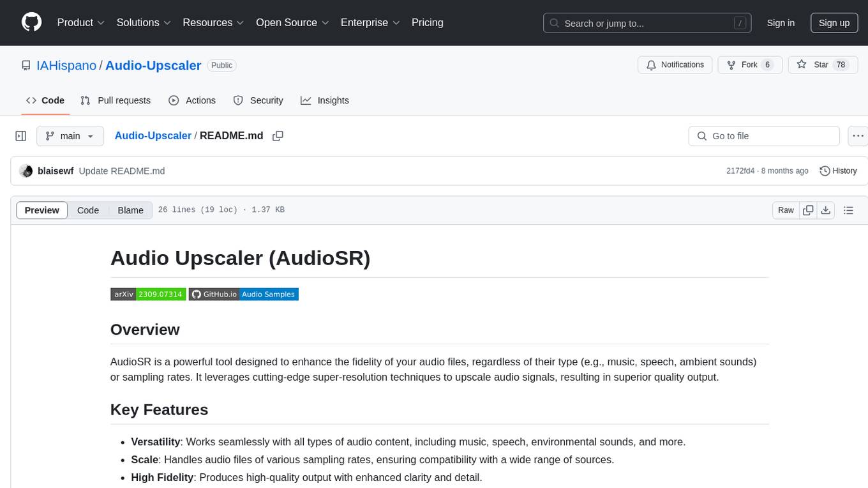Viewport: 868px width, 488px height.
Task: Expand the file tree side panel
Action: (x=21, y=136)
